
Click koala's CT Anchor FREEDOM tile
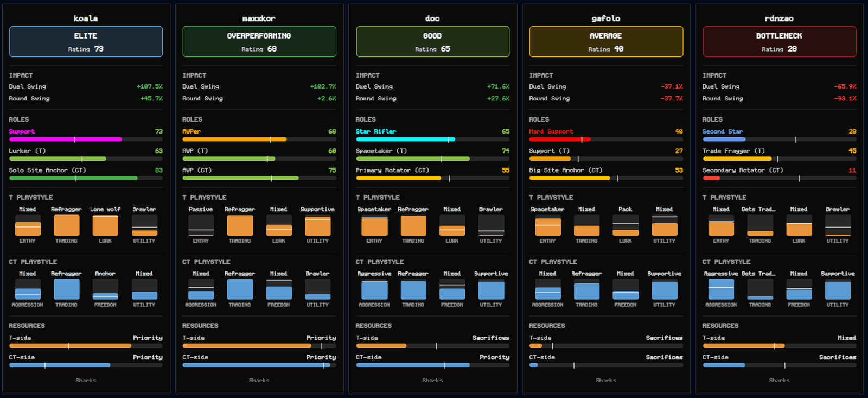105,290
